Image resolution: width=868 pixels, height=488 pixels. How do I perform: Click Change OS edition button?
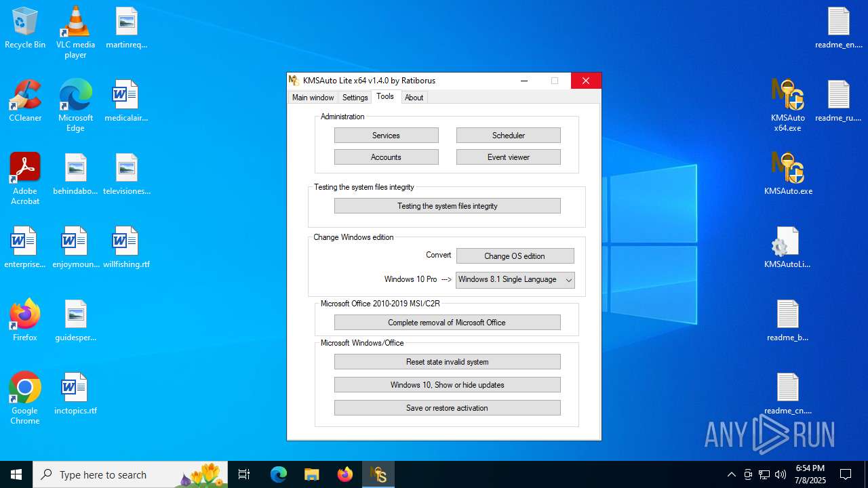click(515, 256)
